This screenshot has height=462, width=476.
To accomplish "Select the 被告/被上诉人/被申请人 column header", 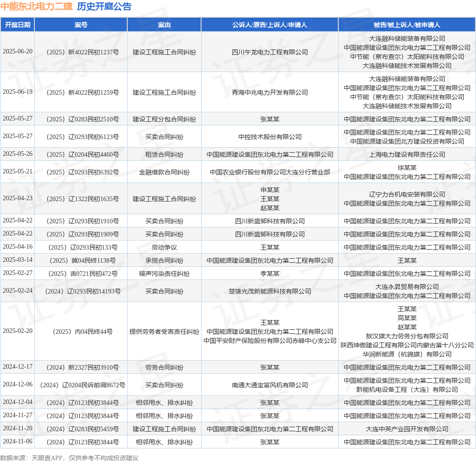I will tap(407, 25).
